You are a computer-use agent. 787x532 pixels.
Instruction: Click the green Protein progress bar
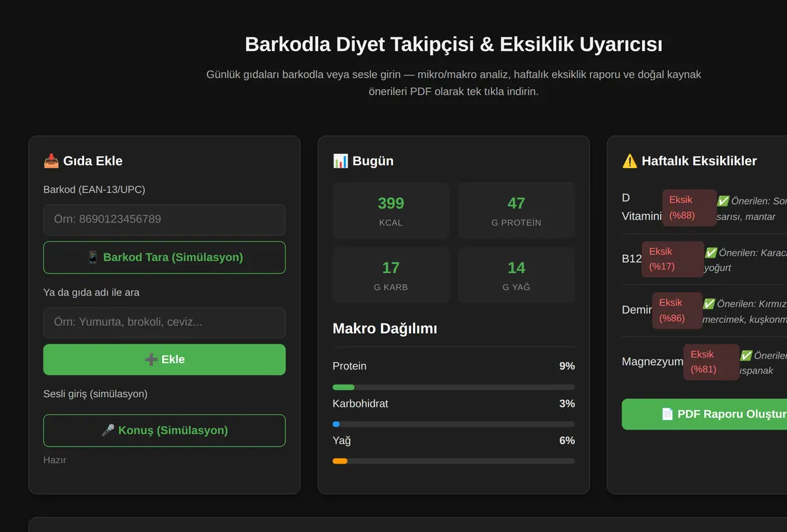(x=344, y=387)
